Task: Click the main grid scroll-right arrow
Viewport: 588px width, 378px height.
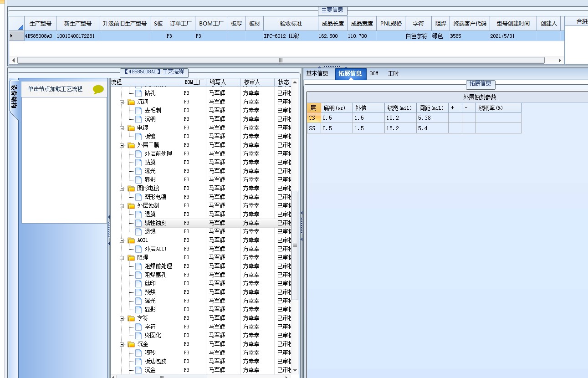Action: tap(560, 60)
